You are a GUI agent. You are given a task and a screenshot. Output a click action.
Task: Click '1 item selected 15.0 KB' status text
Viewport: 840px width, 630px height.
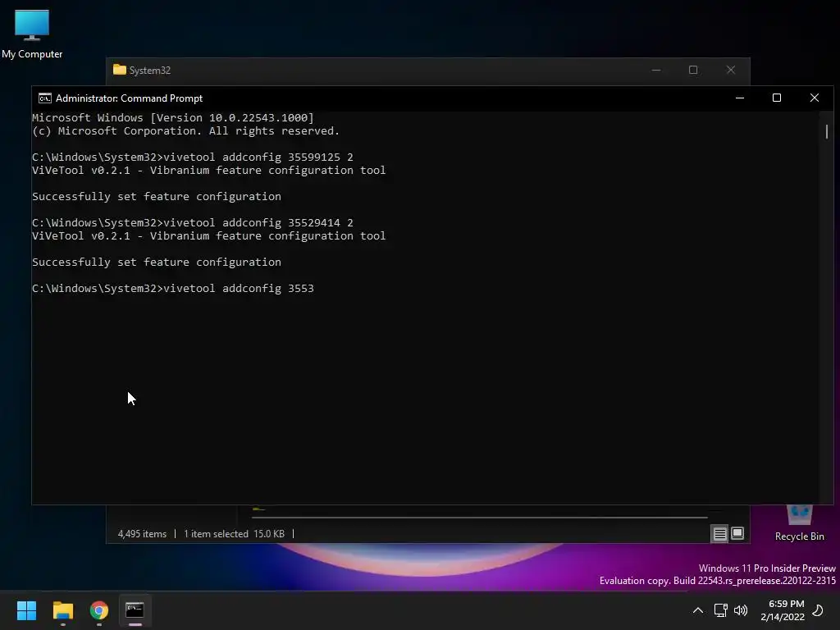pos(234,533)
